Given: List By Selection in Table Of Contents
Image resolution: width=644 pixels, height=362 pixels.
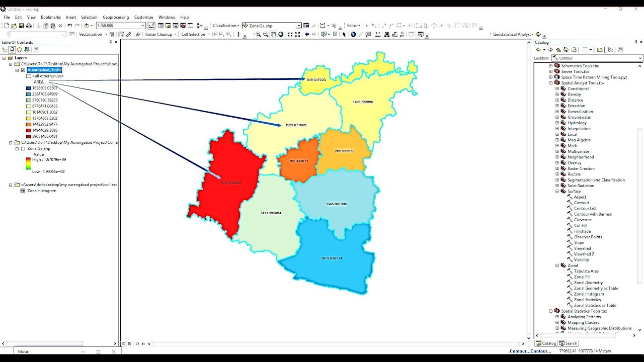Looking at the screenshot, I should coord(27,50).
